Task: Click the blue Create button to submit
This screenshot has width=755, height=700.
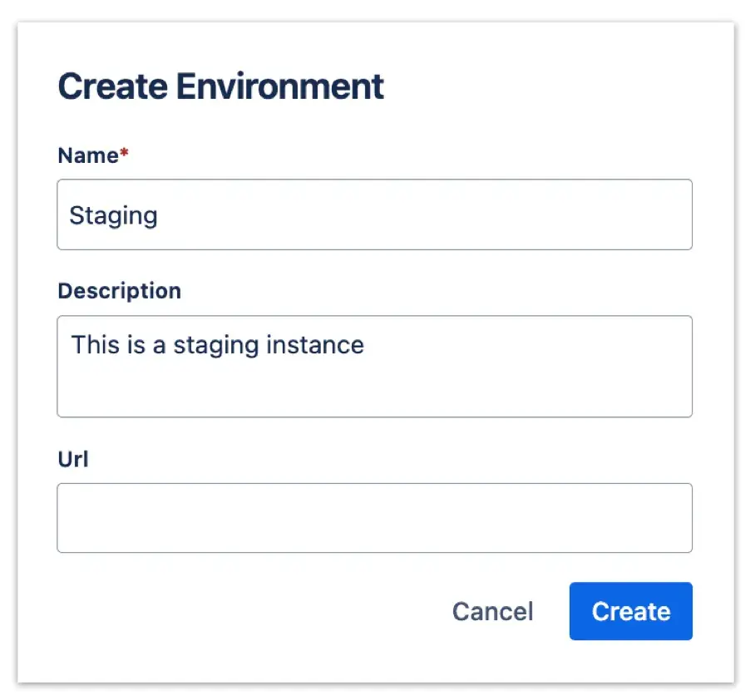Action: point(629,611)
